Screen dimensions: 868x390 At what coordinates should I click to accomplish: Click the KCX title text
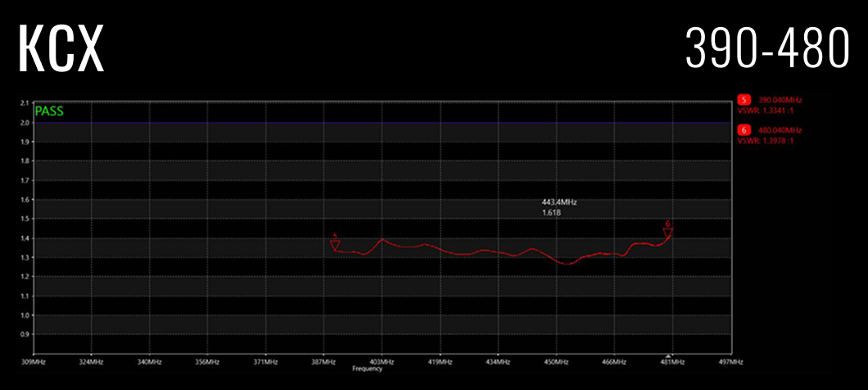point(61,49)
